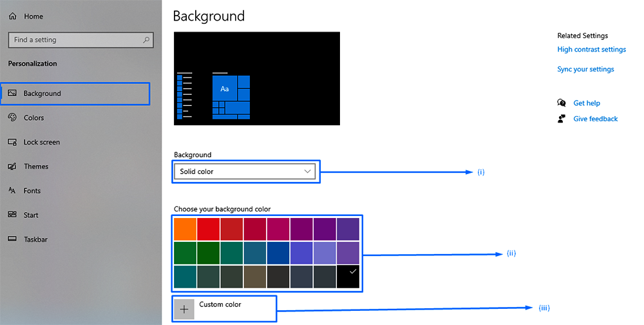Viewport: 644px width, 325px height.
Task: Open the Colors settings page
Action: 34,118
